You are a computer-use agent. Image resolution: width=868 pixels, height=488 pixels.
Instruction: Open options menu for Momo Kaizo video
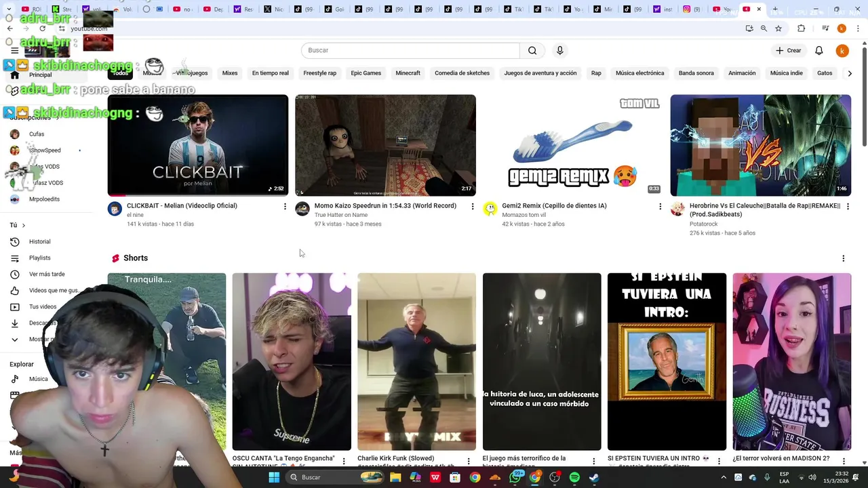pyautogui.click(x=473, y=206)
